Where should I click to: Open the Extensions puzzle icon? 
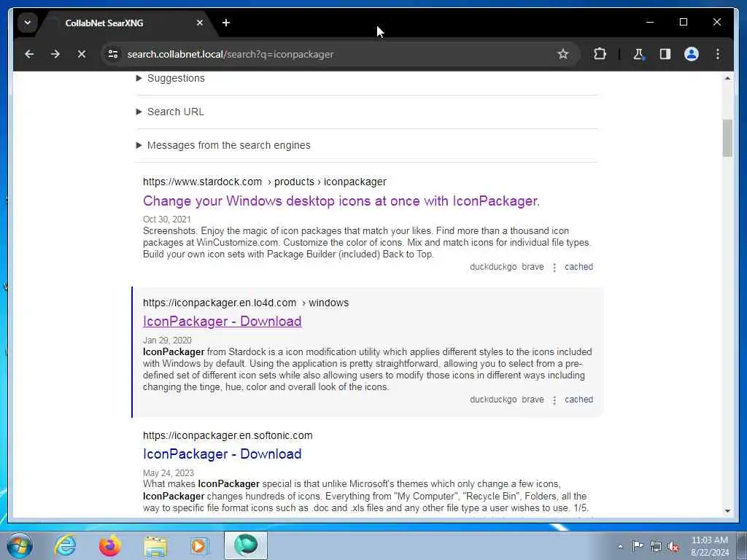point(600,54)
